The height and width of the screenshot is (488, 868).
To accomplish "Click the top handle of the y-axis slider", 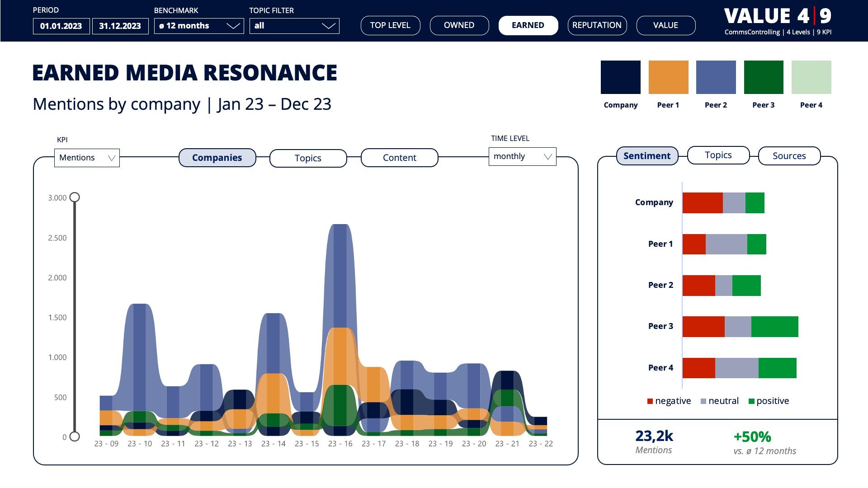I will click(75, 197).
